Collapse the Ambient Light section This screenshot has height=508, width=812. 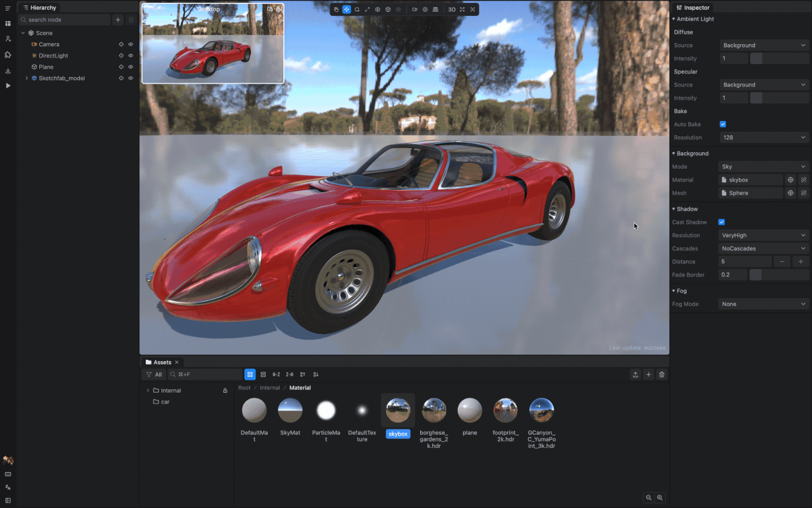click(674, 19)
